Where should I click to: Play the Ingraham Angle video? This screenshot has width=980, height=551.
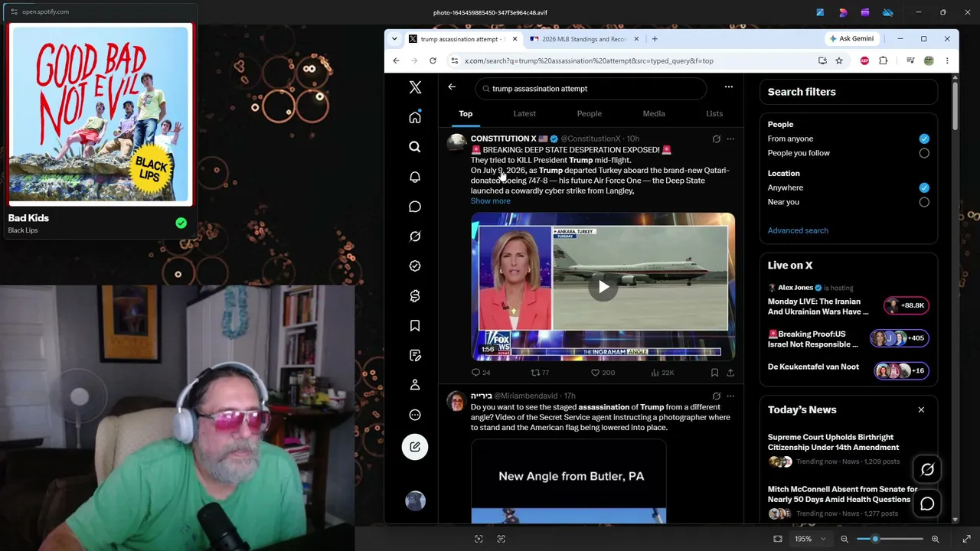[x=603, y=287]
